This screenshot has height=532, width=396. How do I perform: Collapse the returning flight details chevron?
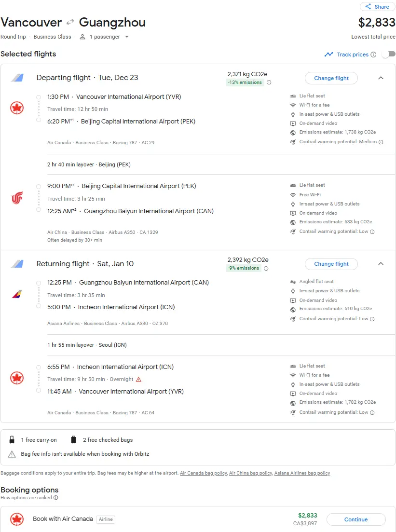pos(381,264)
